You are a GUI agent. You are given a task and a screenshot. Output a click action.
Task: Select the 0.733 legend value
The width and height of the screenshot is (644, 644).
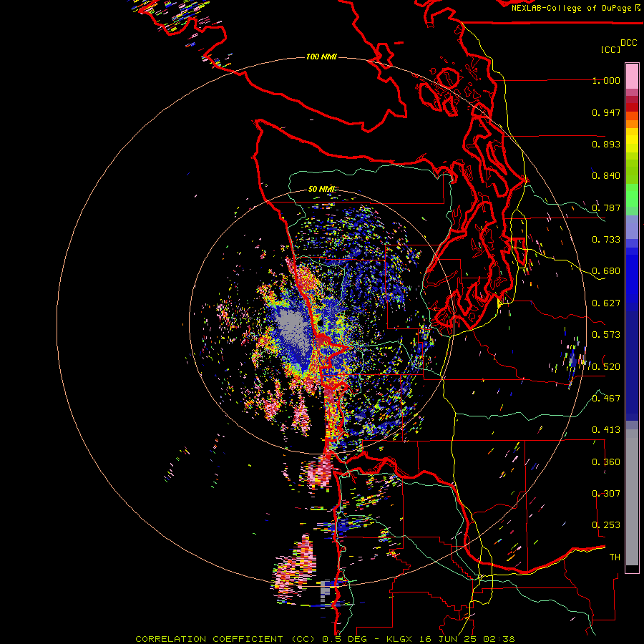[x=606, y=240]
